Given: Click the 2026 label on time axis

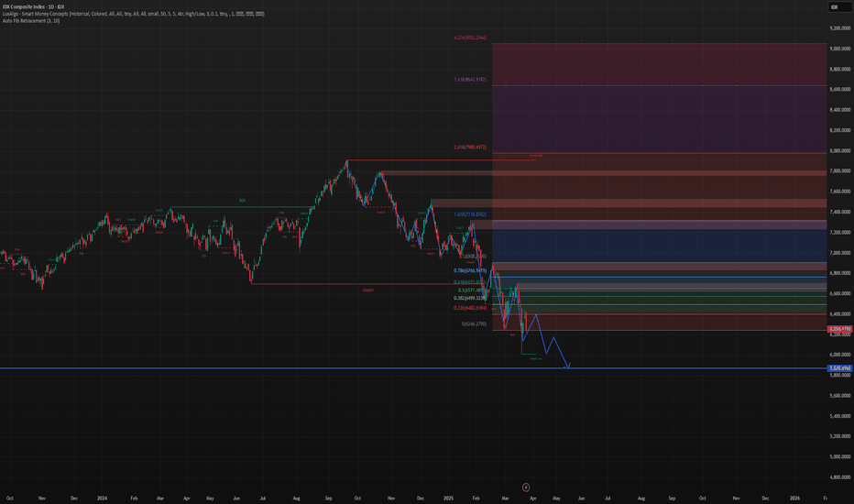Looking at the screenshot, I should (794, 498).
